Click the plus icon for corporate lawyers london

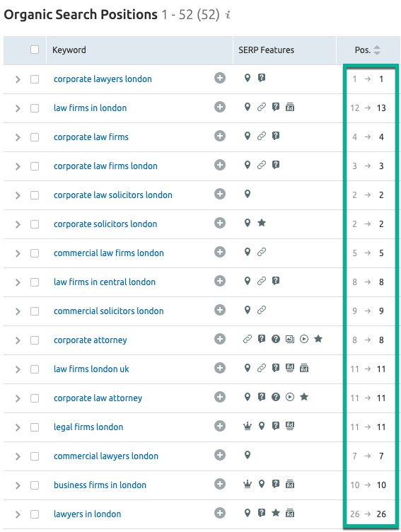[x=220, y=78]
